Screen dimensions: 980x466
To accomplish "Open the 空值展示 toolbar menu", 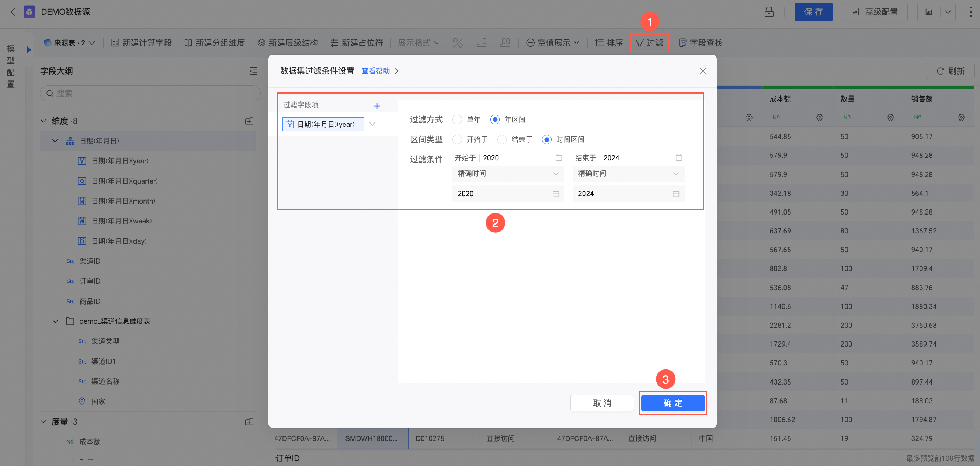I will click(553, 43).
